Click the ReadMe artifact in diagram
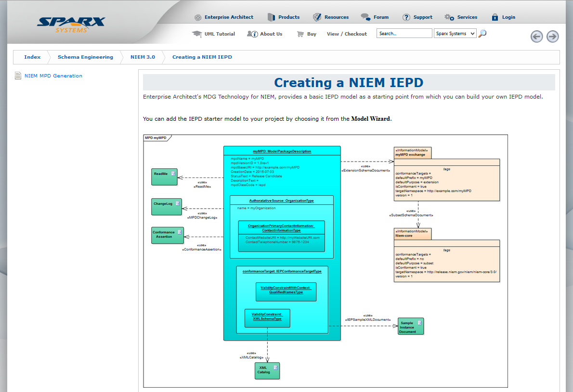573x392 pixels. [165, 177]
